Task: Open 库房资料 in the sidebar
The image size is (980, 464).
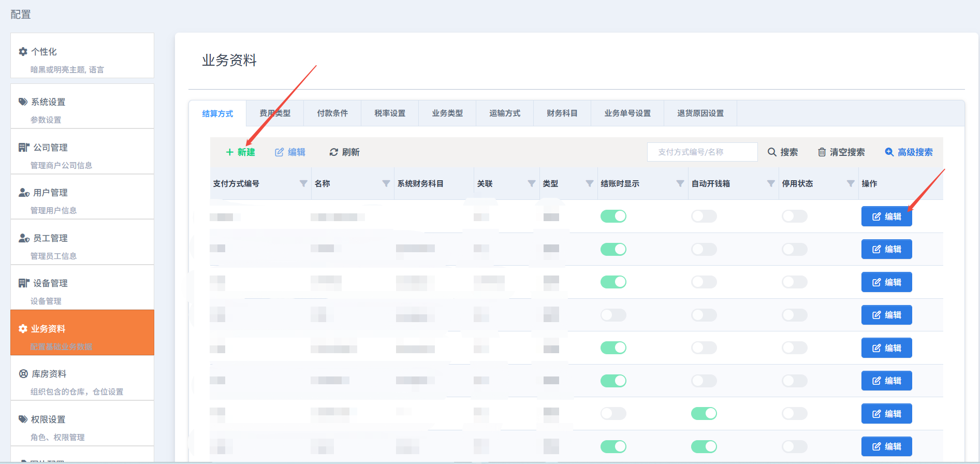Action: [x=49, y=374]
